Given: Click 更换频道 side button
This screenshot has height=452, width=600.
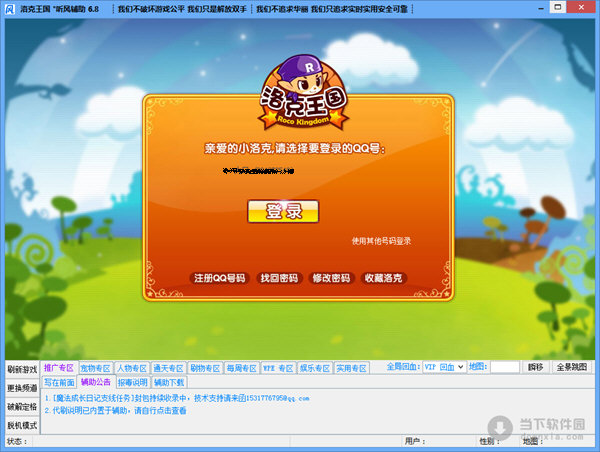Looking at the screenshot, I should (x=22, y=388).
